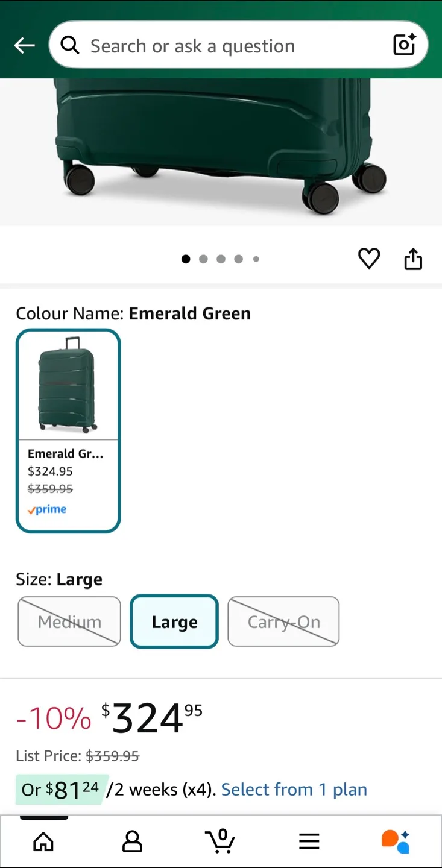
Task: Open the search magnifier icon
Action: tap(71, 45)
